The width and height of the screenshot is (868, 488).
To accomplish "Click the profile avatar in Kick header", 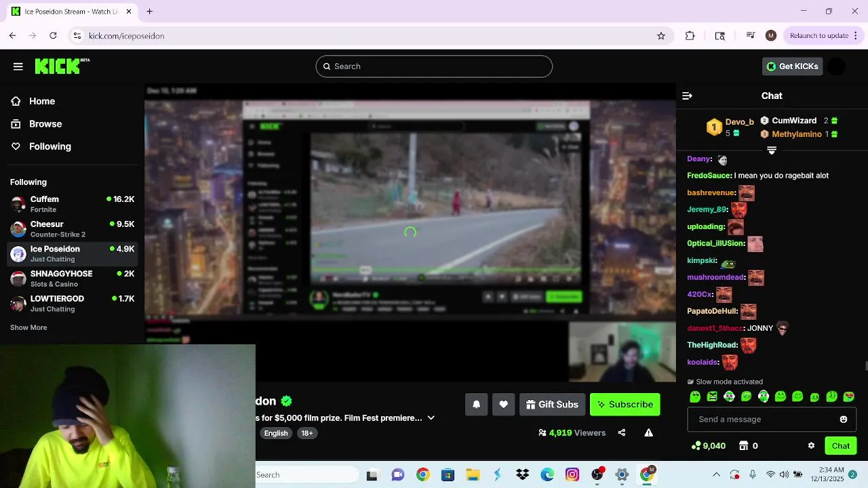I will [837, 66].
